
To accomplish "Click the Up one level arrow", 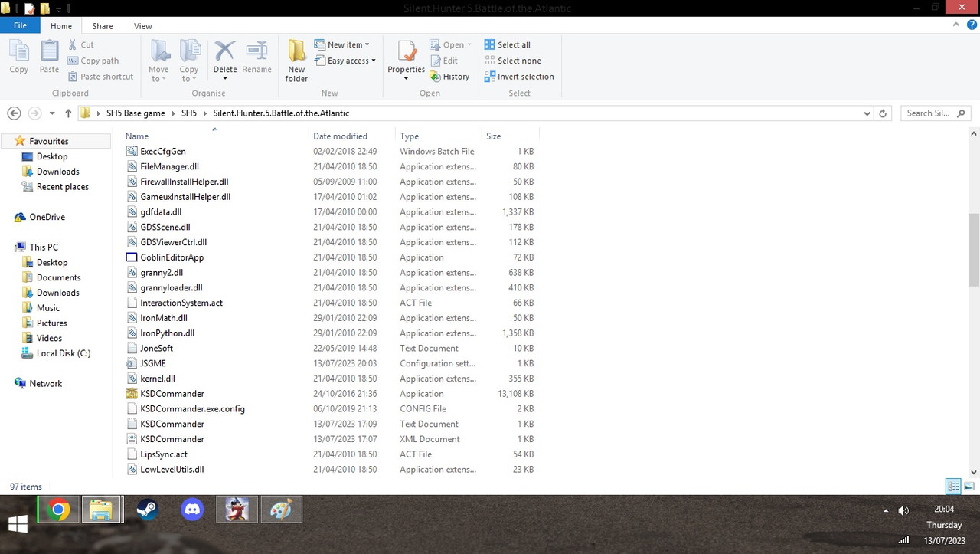I will pos(68,113).
